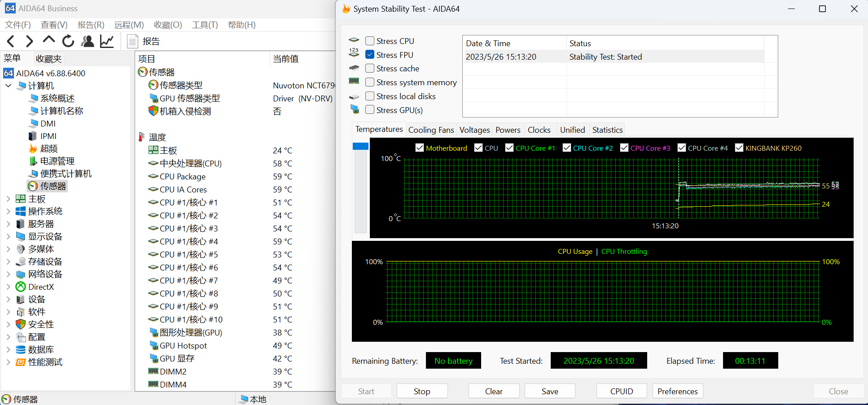Select the back navigation arrow in toolbar
Image resolution: width=868 pixels, height=405 pixels.
click(10, 41)
